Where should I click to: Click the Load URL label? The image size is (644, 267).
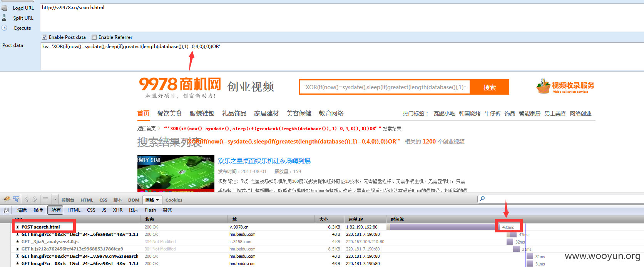click(23, 8)
